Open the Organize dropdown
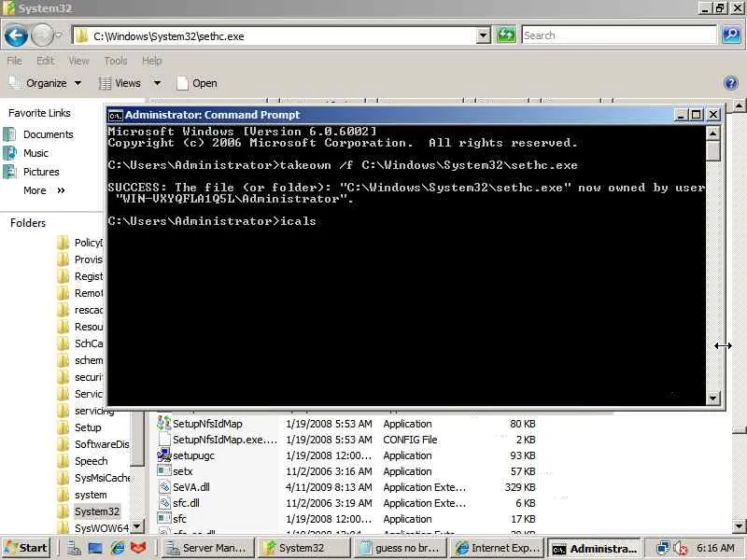747x560 pixels. 46,83
